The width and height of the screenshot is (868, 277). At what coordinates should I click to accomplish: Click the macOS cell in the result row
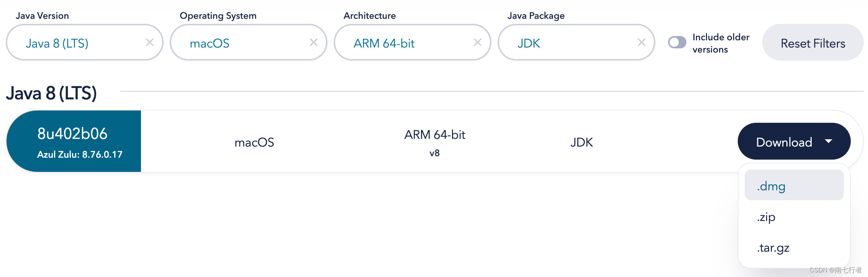click(x=254, y=142)
